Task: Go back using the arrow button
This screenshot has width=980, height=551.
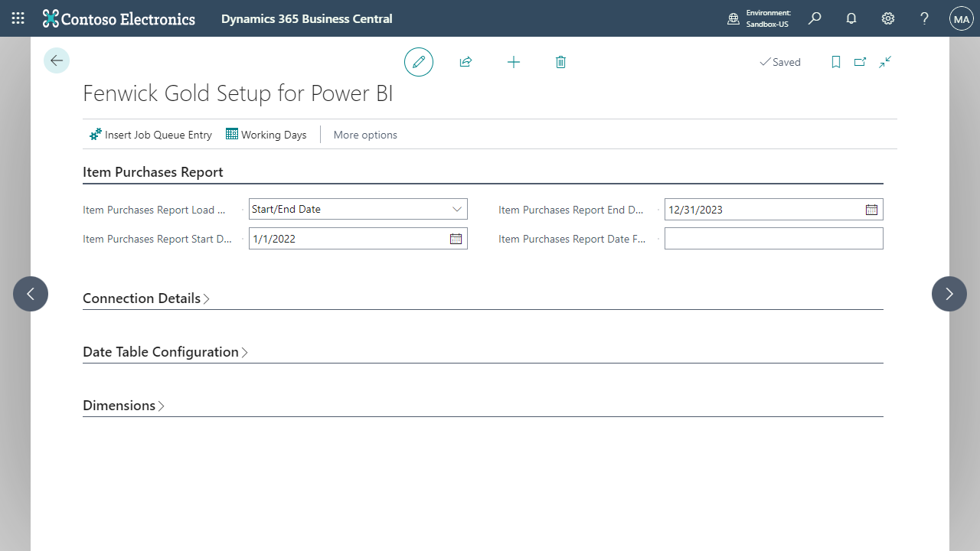Action: (x=57, y=60)
